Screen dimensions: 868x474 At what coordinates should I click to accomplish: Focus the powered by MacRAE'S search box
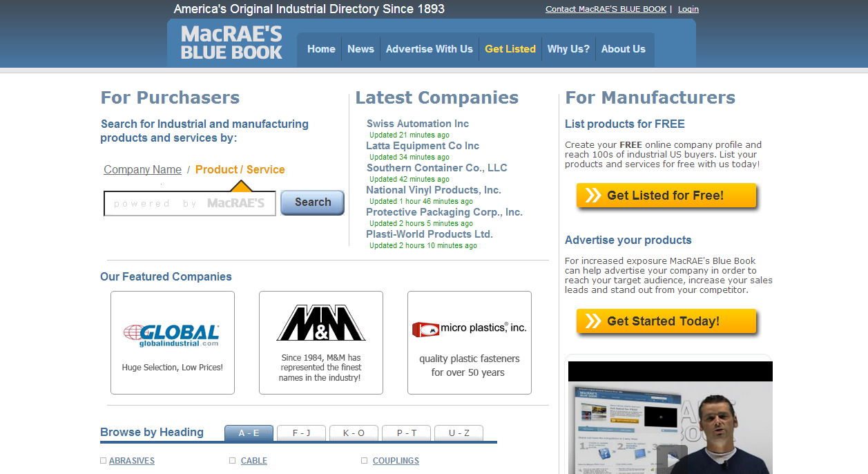click(190, 204)
